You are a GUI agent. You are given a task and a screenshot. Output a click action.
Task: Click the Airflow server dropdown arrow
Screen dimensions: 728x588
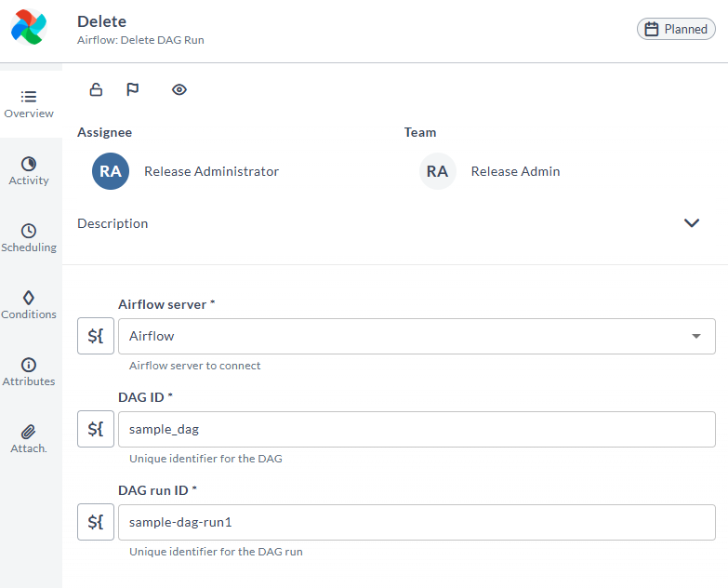[x=696, y=336]
